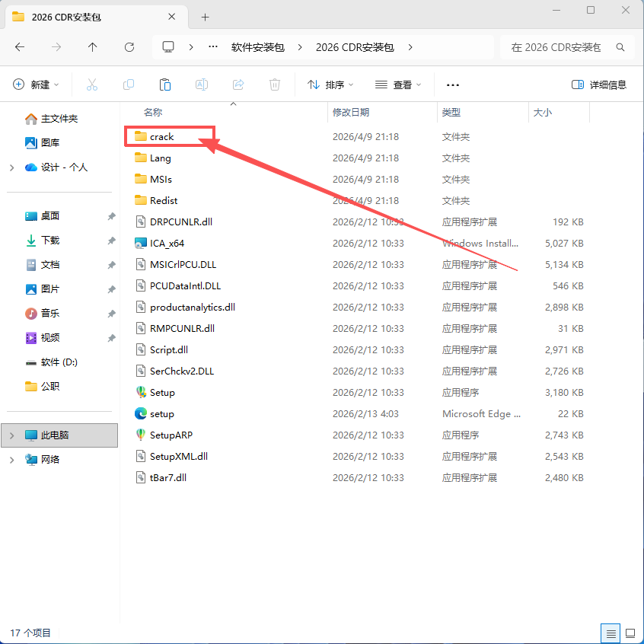Sort by 名称 column header
The image size is (644, 644).
coord(153,112)
